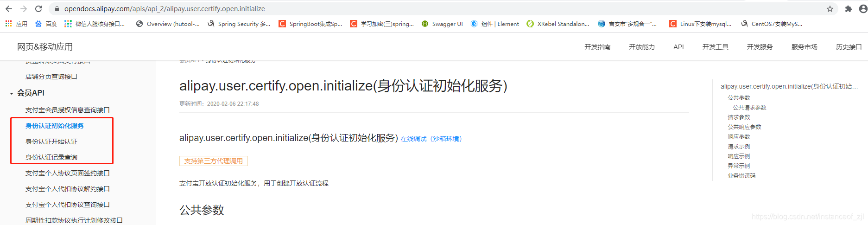Open the 应用 apps grid bookmark
This screenshot has width=868, height=225.
click(x=16, y=24)
